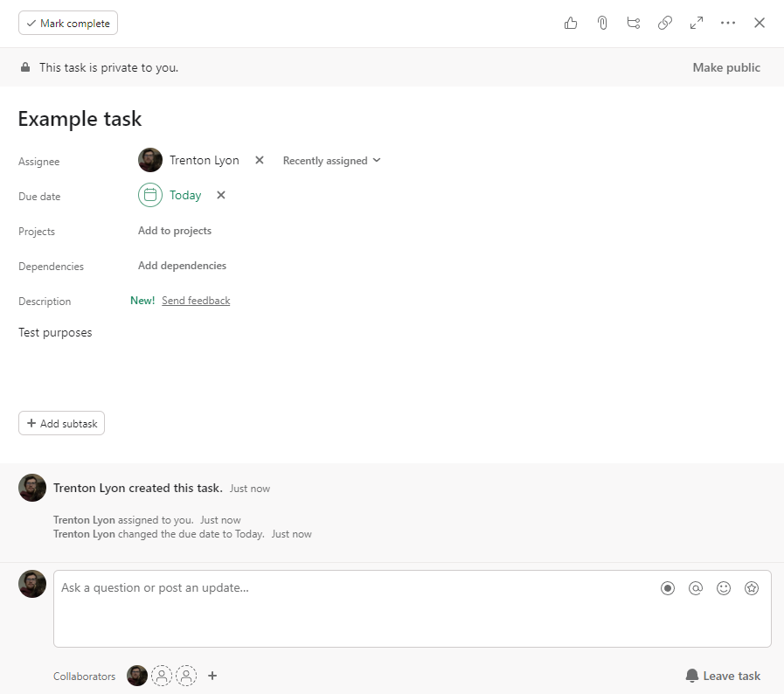Like this task with thumbs-up icon
The width and height of the screenshot is (784, 694).
click(x=571, y=23)
